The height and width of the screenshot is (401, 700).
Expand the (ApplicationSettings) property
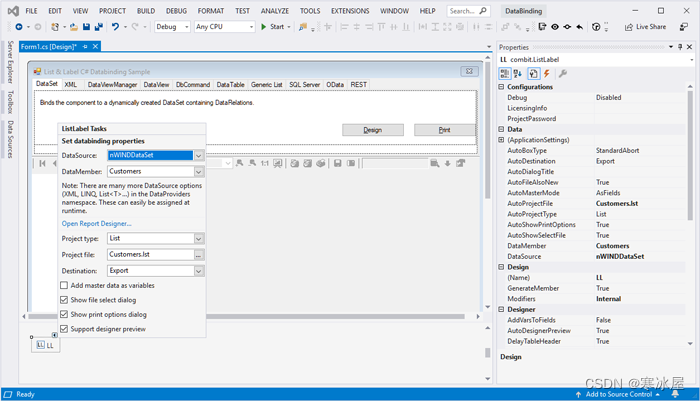click(501, 140)
